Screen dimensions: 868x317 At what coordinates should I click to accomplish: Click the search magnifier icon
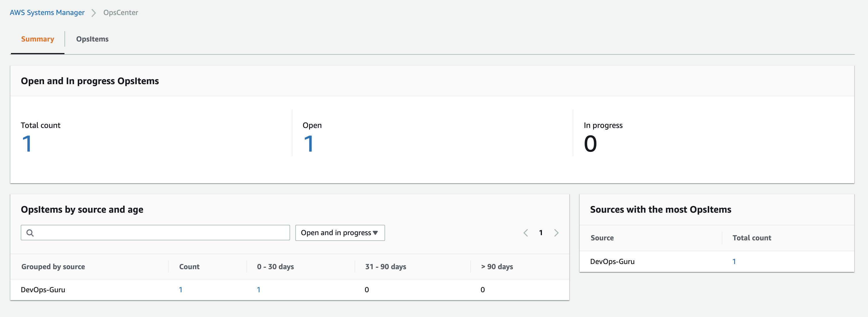click(30, 233)
